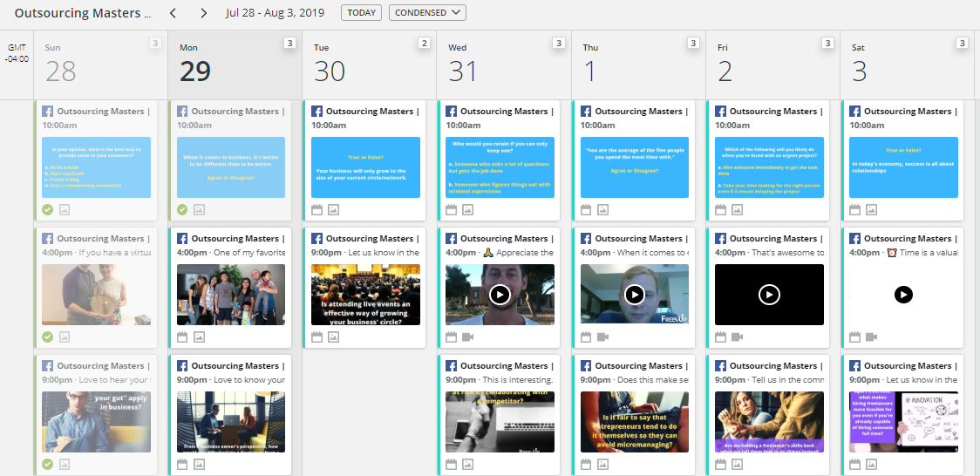Select Friday 2 day header

[x=772, y=65]
